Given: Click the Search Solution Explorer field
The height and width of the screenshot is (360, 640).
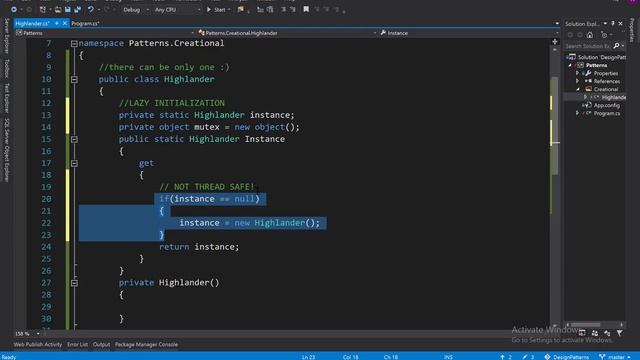Looking at the screenshot, I should click(x=588, y=46).
